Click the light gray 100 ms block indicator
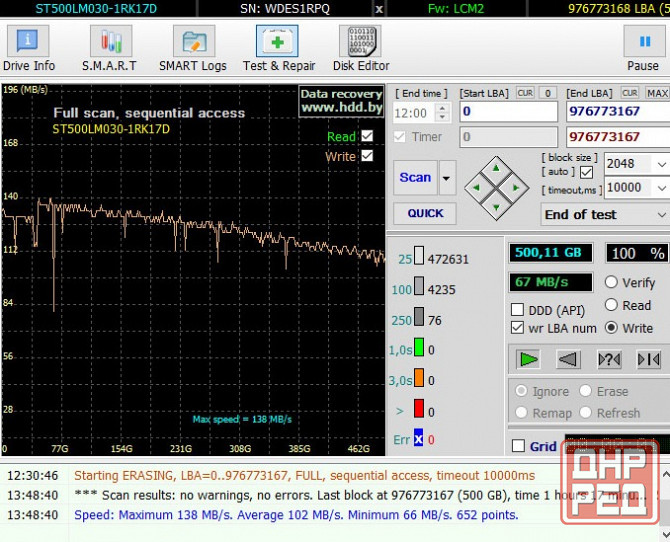 419,286
